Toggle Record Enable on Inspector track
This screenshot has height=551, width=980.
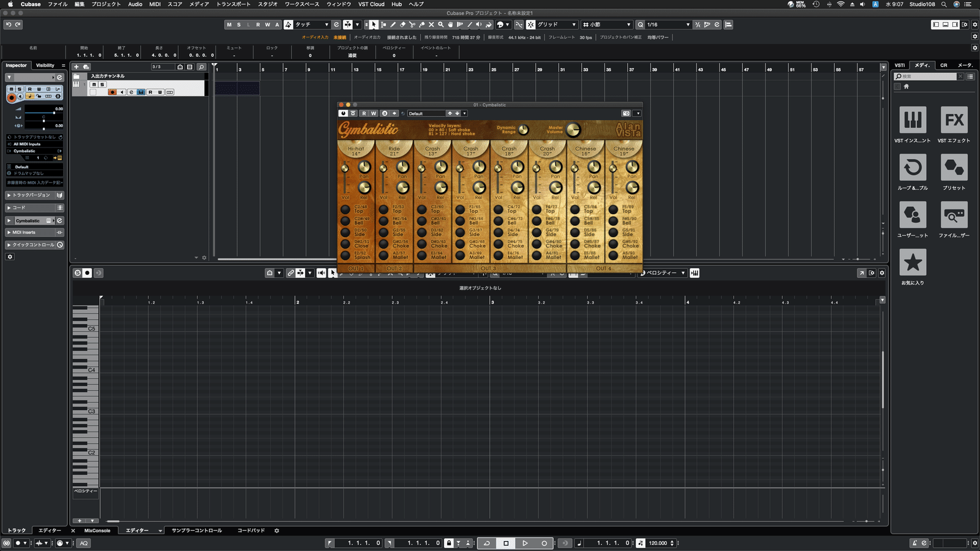point(11,97)
